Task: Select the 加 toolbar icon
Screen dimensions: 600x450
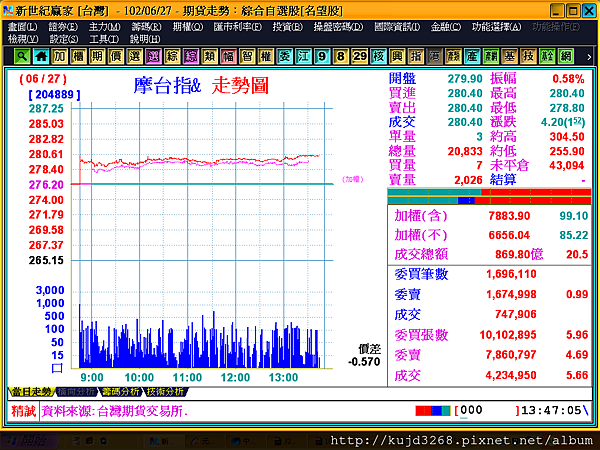Action: (60, 56)
